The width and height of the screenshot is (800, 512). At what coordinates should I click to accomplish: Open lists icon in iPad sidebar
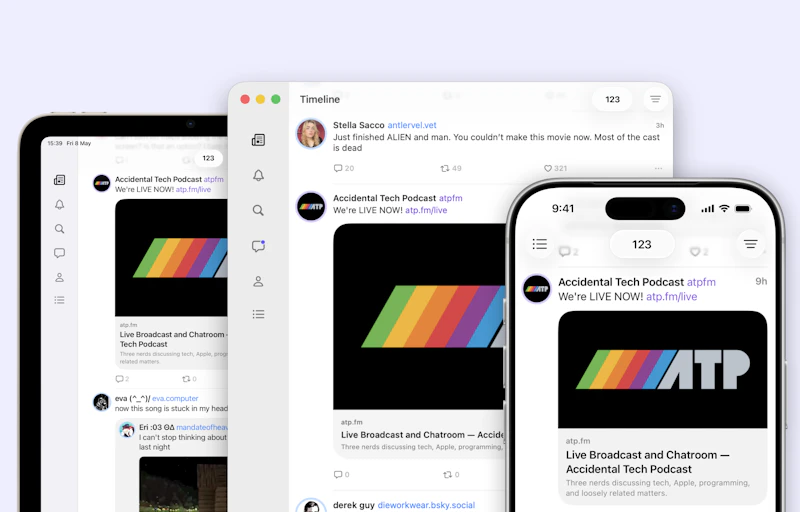[60, 300]
